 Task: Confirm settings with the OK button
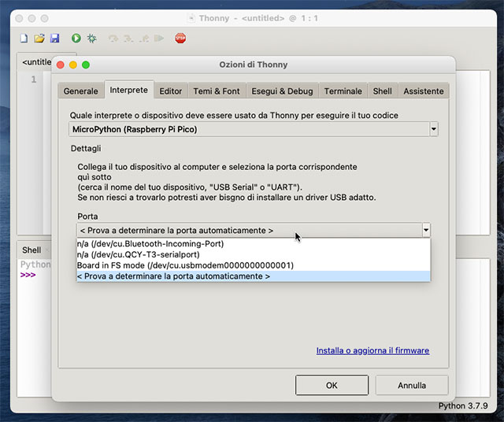(x=332, y=385)
